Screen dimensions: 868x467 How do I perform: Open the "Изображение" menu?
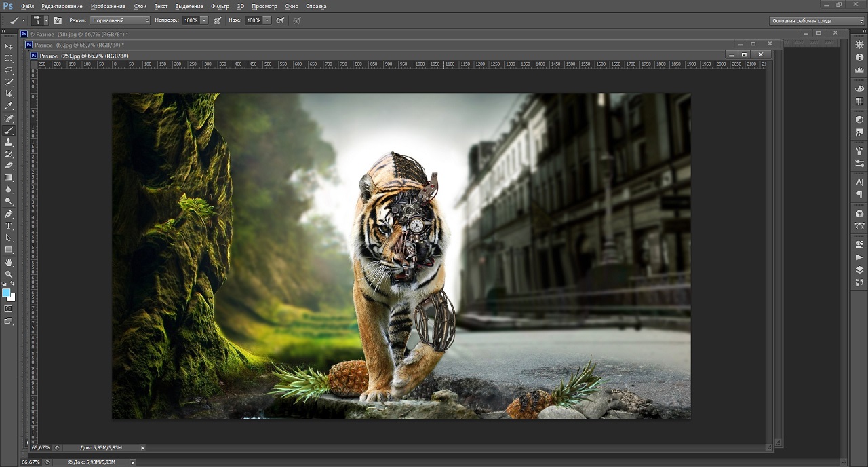[x=108, y=6]
